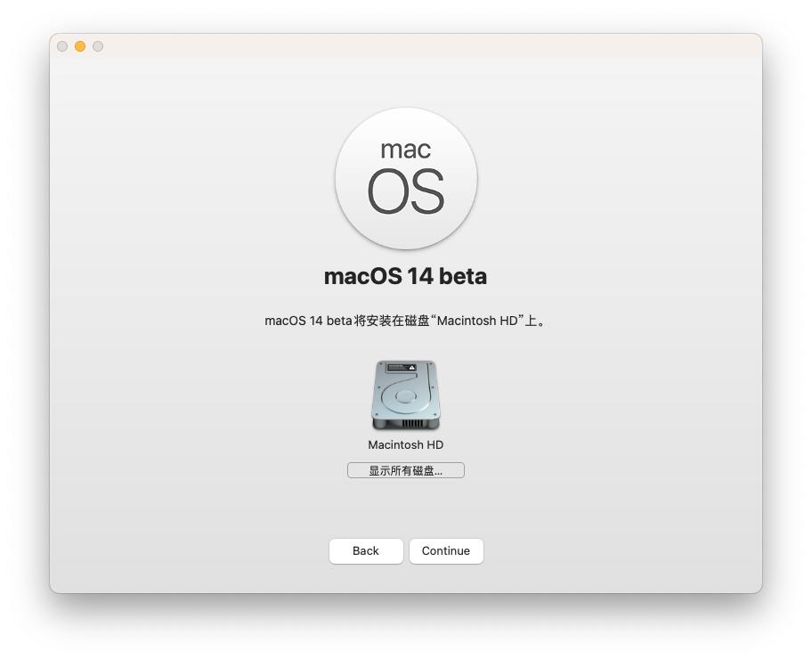Click the grey zoom window button
The width and height of the screenshot is (812, 659).
coord(98,46)
